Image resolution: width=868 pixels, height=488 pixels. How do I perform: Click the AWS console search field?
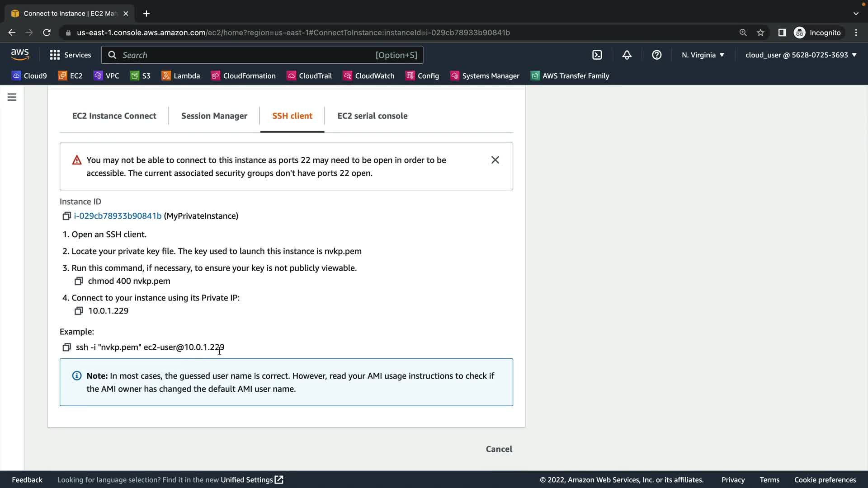click(x=262, y=55)
